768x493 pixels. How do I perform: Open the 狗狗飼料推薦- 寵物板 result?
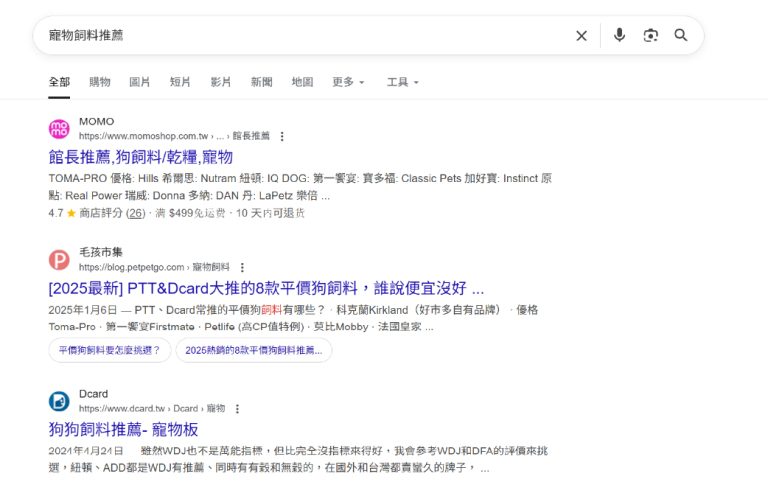pyautogui.click(x=124, y=429)
